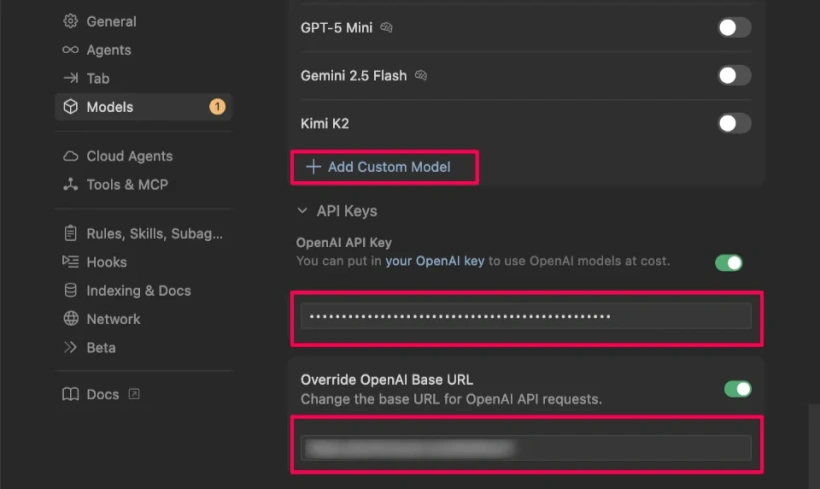Click the Models cube icon

(70, 107)
